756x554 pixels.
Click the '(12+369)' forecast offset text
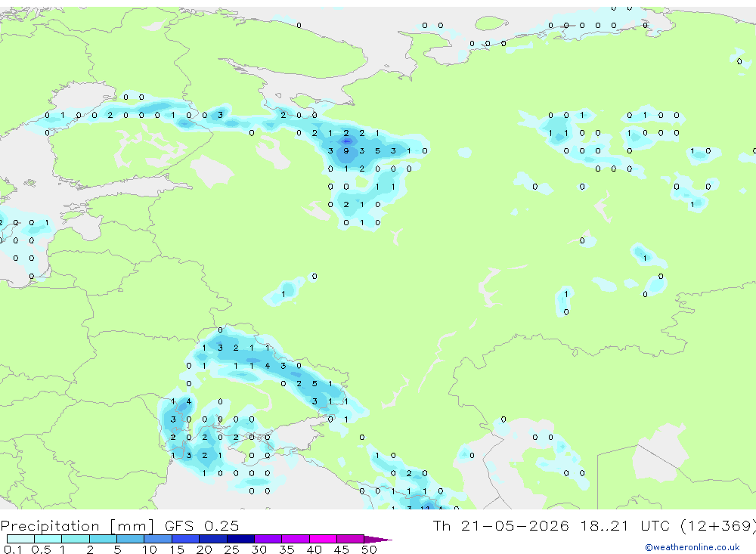(x=718, y=525)
